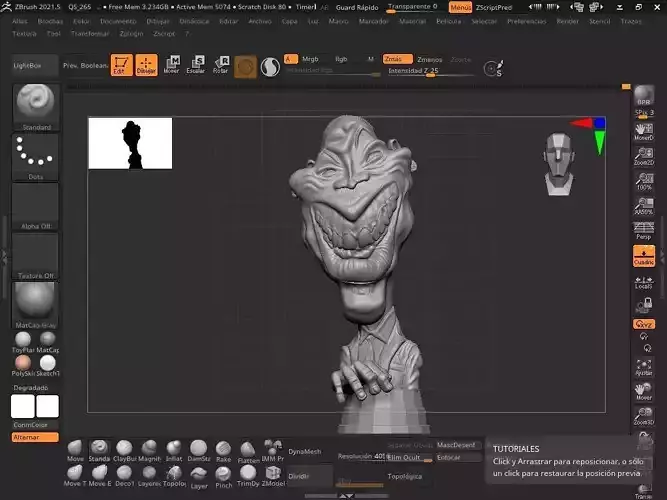Adjust the Transparente slider
The width and height of the screenshot is (667, 500).
[x=413, y=7]
